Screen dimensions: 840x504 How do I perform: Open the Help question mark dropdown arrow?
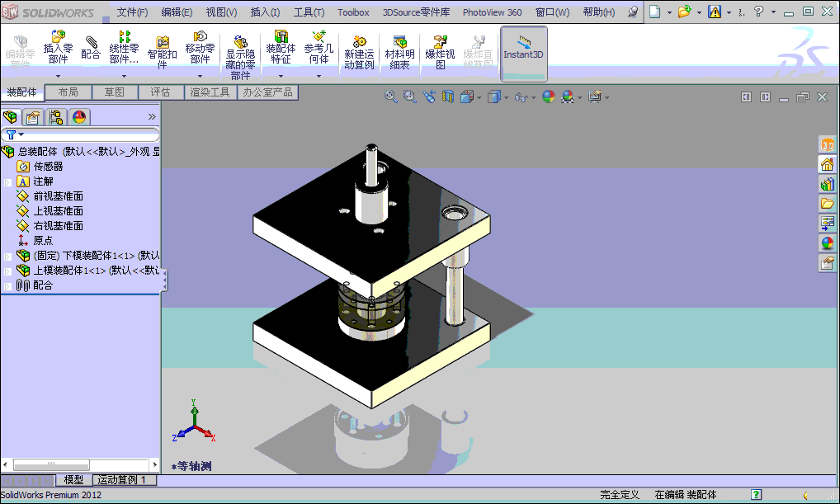click(x=773, y=12)
